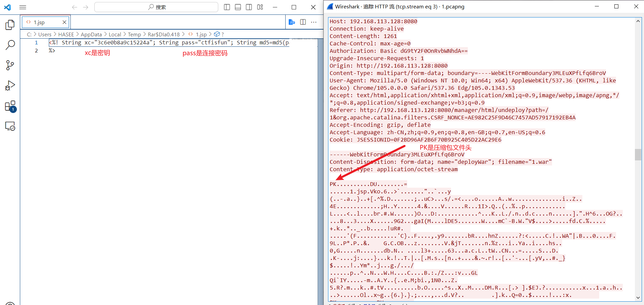The width and height of the screenshot is (644, 305).
Task: Maximize the Wireshark stream window
Action: tap(616, 6)
